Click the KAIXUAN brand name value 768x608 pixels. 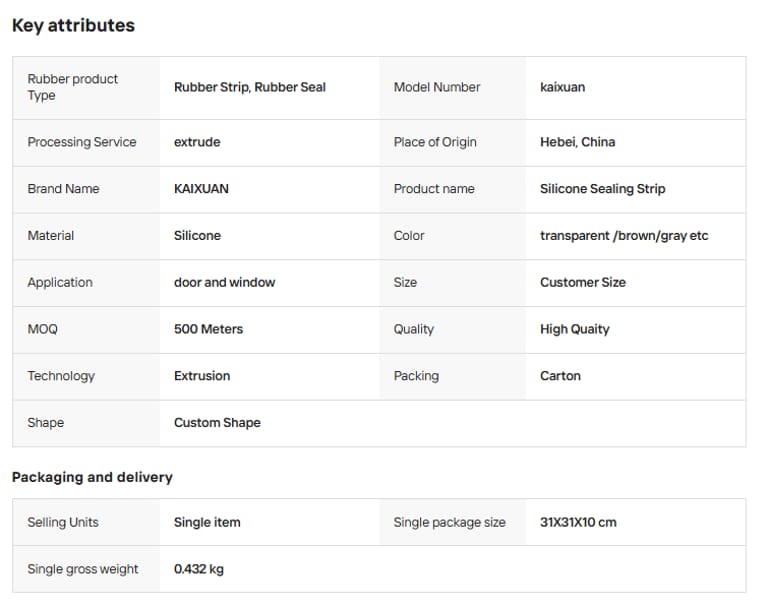click(x=201, y=189)
